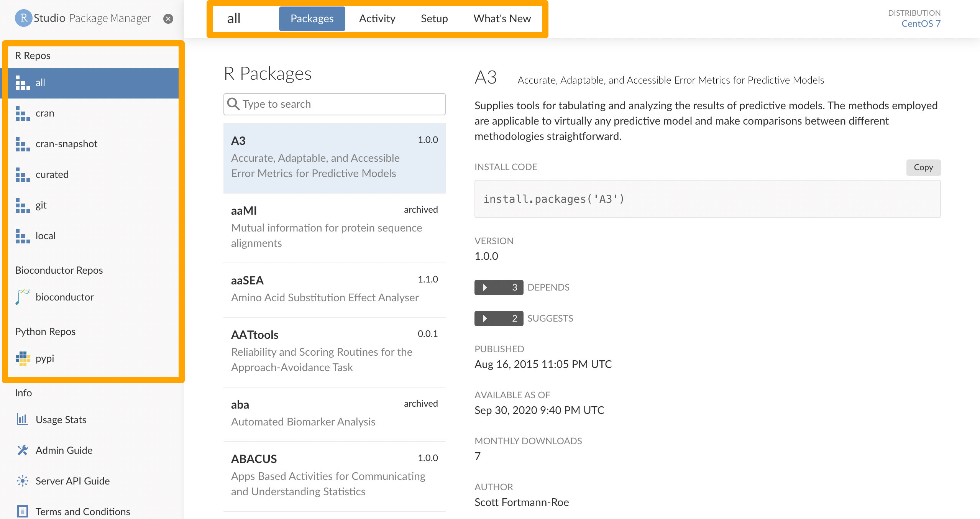
Task: Click the Terms and Conditions document icon
Action: (x=23, y=511)
